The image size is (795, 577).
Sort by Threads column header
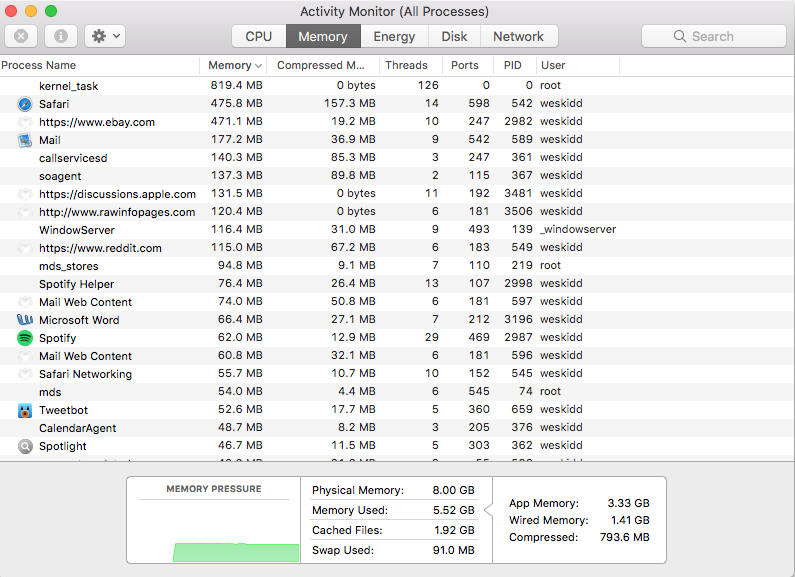[411, 65]
